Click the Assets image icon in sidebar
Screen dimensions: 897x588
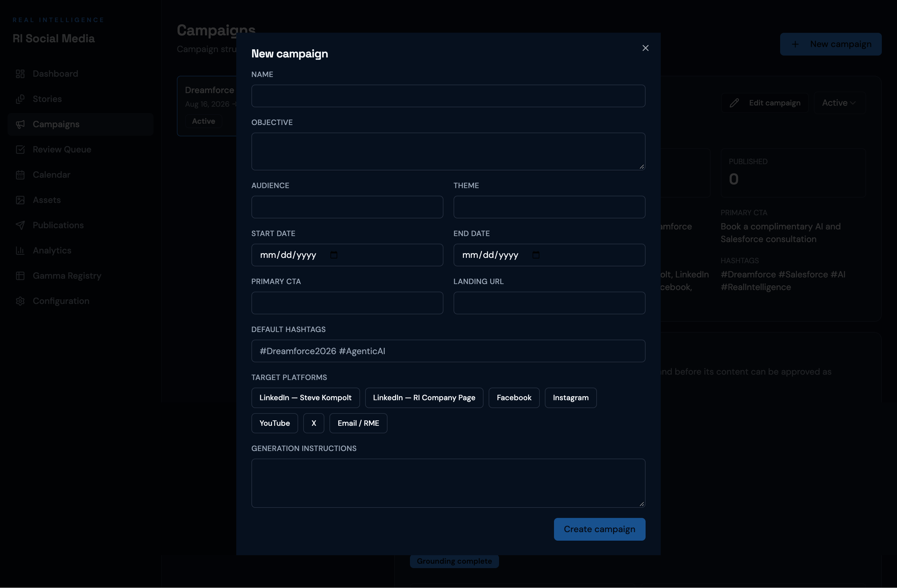pyautogui.click(x=20, y=200)
